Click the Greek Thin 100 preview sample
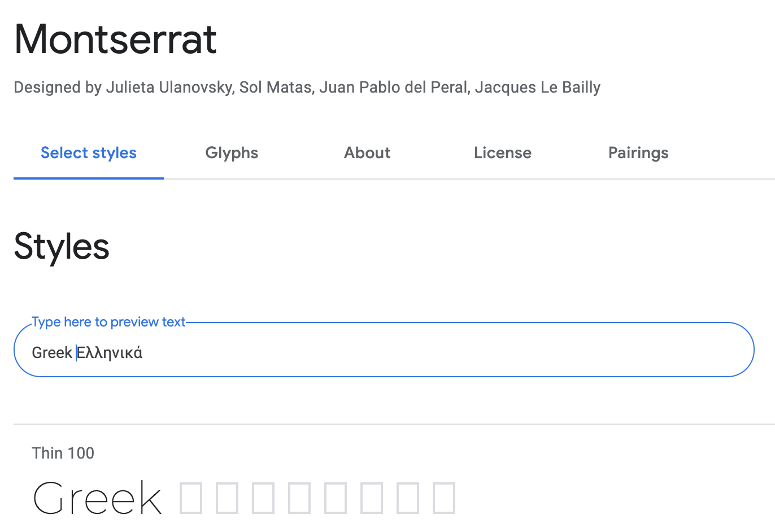The image size is (775, 532). tap(97, 497)
